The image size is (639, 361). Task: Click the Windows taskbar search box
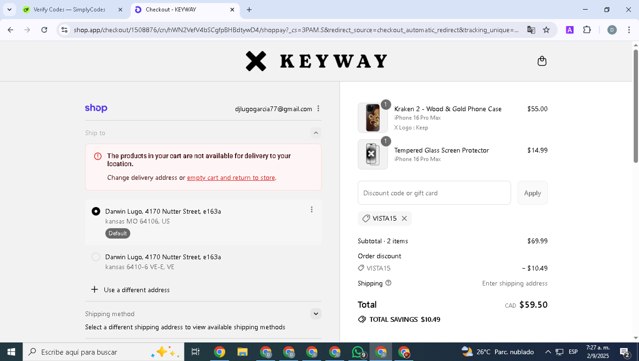click(104, 352)
